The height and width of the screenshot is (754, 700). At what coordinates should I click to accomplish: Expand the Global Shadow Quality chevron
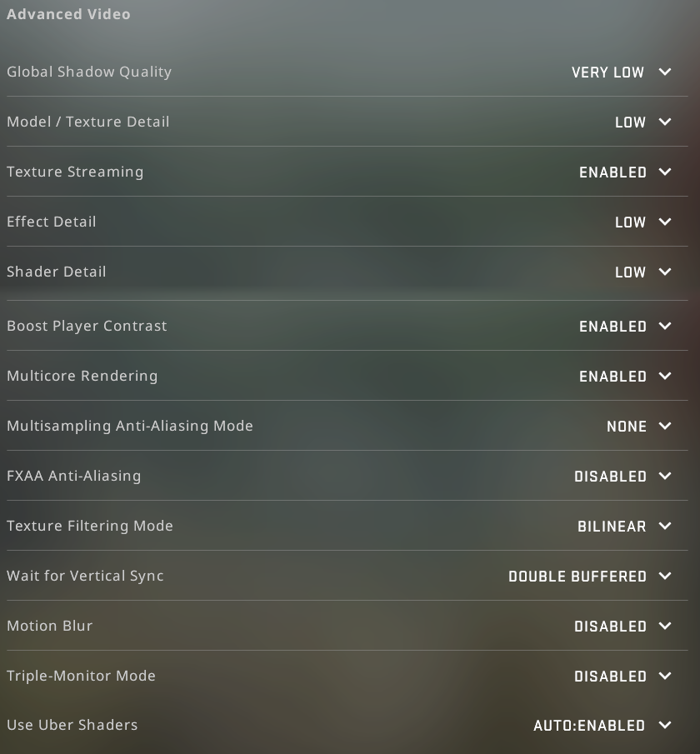click(x=665, y=72)
